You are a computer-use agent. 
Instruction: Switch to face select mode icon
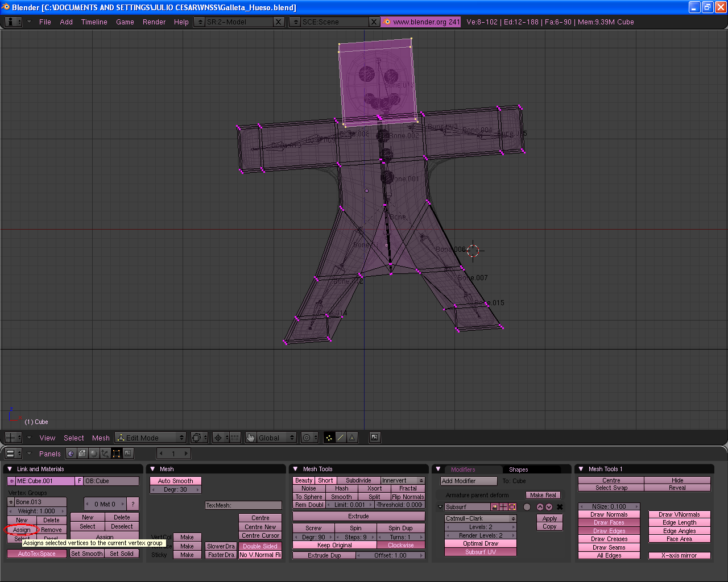click(x=352, y=437)
